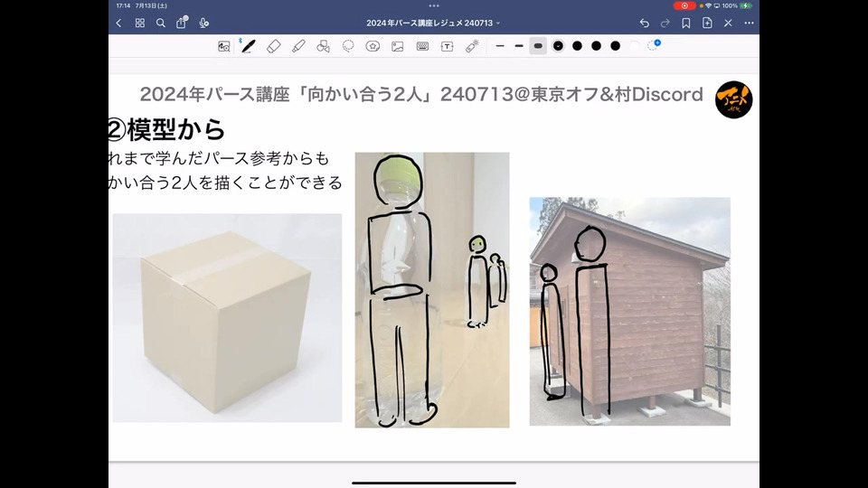Select the Shapes tool
The image size is (868, 488).
324,46
